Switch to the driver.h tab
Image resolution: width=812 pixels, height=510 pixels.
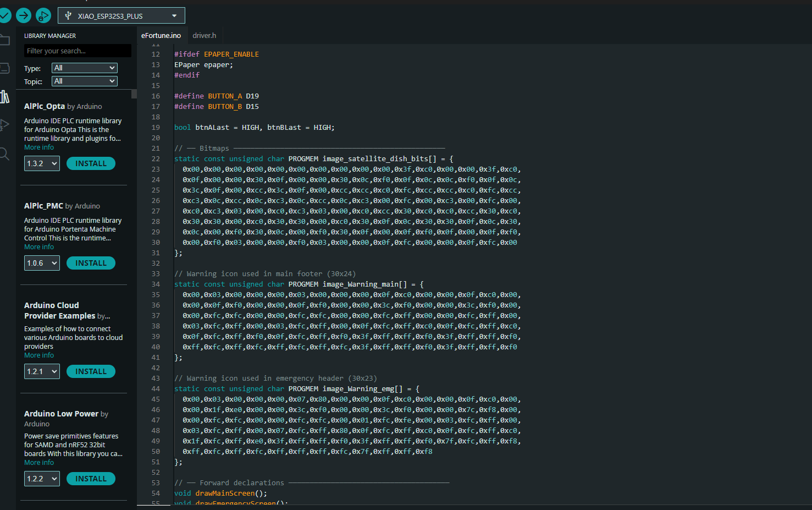[205, 35]
